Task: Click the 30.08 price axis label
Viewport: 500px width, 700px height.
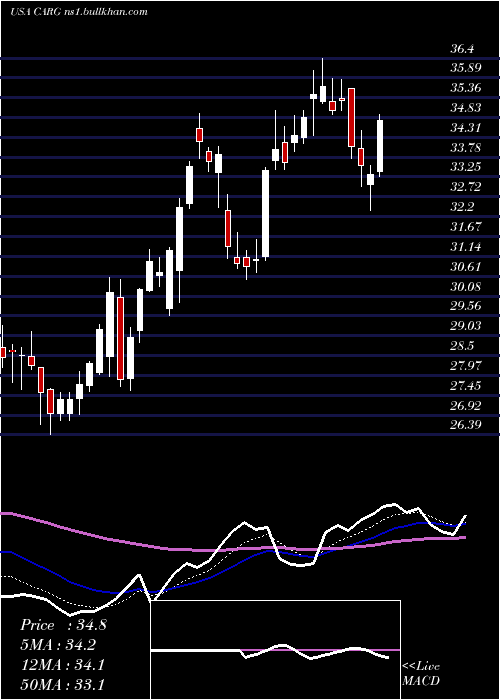Action: pos(465,286)
